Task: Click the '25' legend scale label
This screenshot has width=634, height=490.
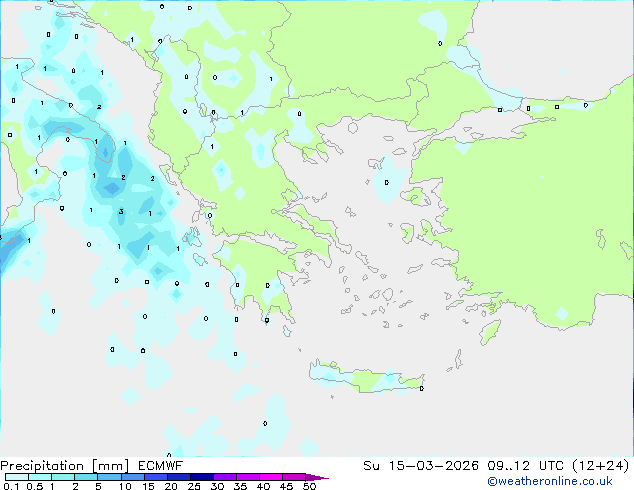Action: click(x=194, y=486)
